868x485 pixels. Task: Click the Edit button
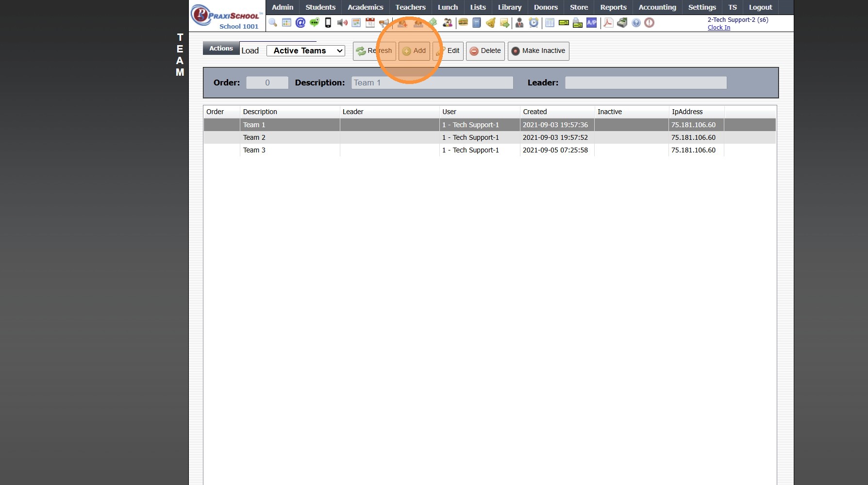click(448, 51)
